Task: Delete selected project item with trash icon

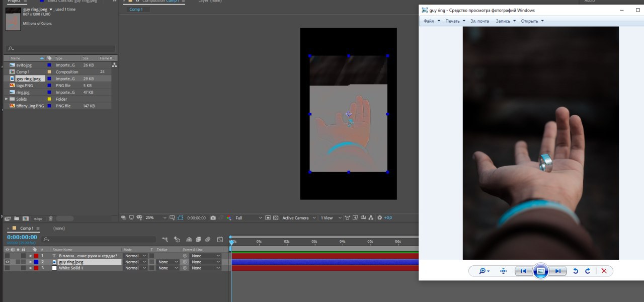Action: coord(51,218)
